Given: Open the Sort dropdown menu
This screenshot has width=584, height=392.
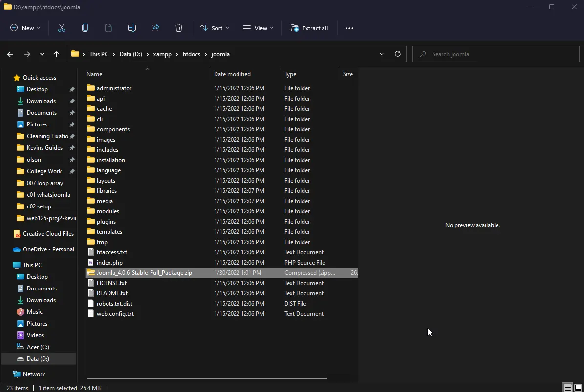Looking at the screenshot, I should tap(214, 28).
